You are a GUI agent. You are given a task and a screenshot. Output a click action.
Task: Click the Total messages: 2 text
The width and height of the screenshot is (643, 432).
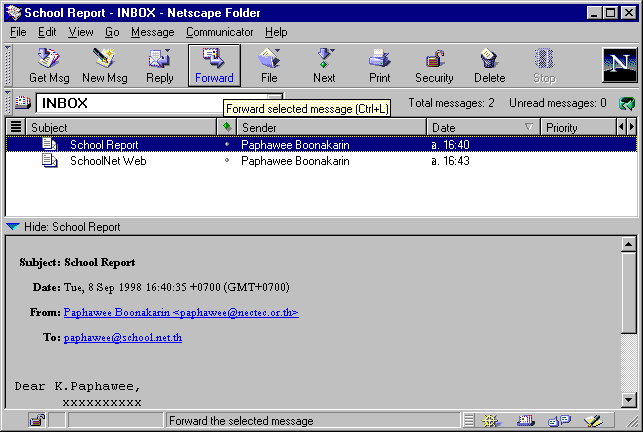pyautogui.click(x=451, y=103)
